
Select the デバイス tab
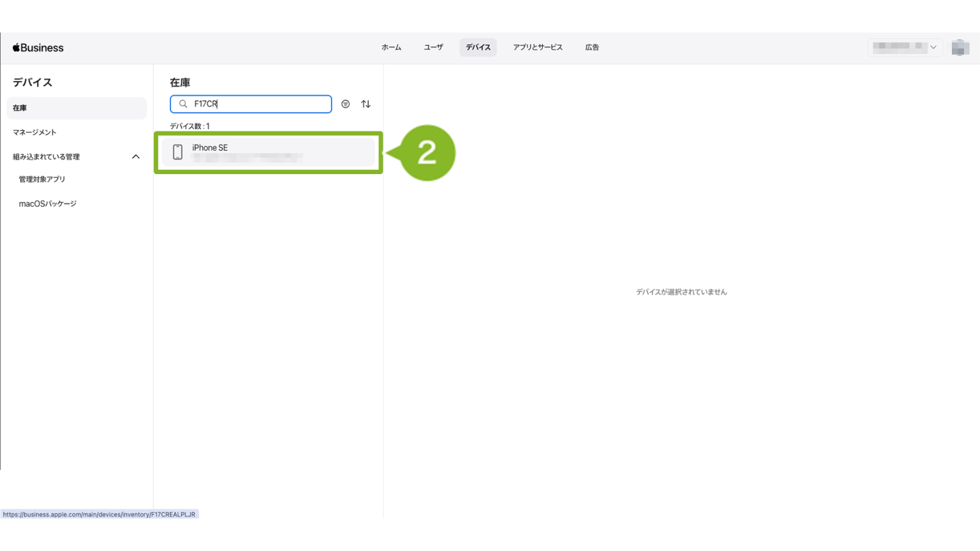click(x=478, y=47)
